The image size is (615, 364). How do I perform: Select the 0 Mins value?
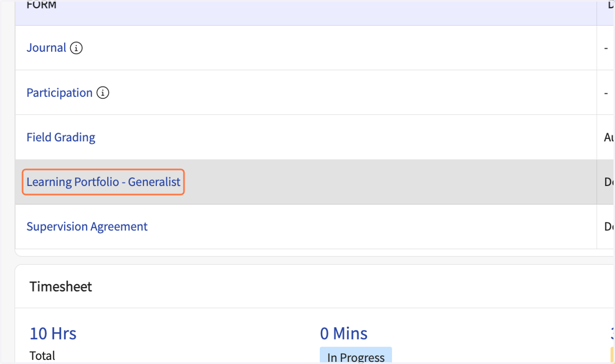344,334
